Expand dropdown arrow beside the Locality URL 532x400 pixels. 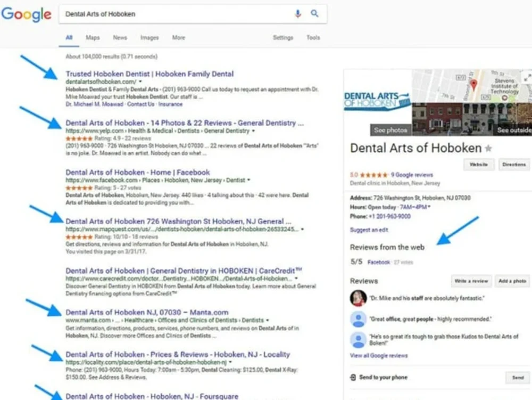point(230,362)
